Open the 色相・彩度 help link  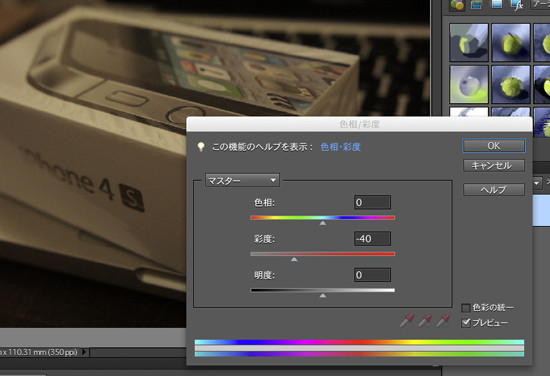click(x=340, y=147)
